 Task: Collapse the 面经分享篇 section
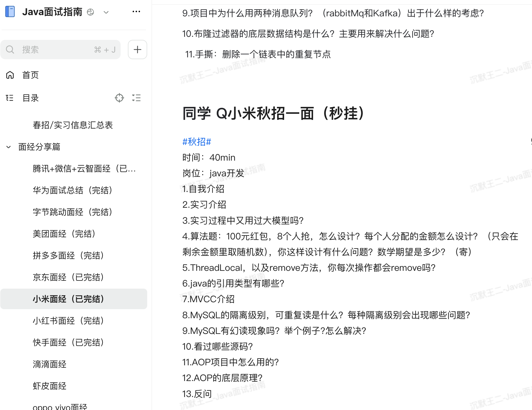(9, 147)
